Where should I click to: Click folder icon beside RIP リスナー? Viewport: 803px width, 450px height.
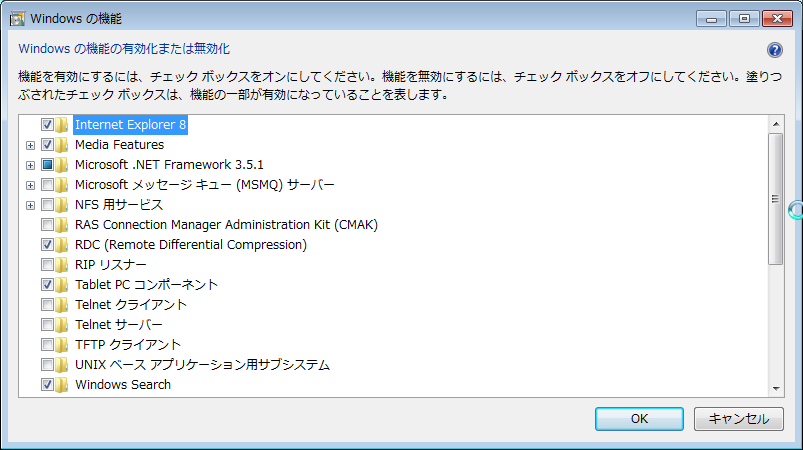point(61,265)
